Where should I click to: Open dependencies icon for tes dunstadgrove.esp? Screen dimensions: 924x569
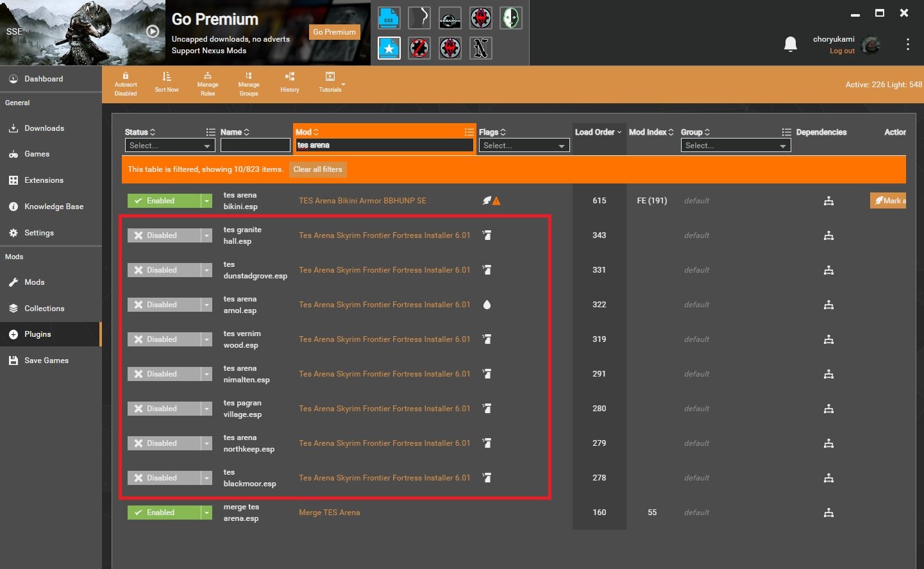tap(828, 270)
